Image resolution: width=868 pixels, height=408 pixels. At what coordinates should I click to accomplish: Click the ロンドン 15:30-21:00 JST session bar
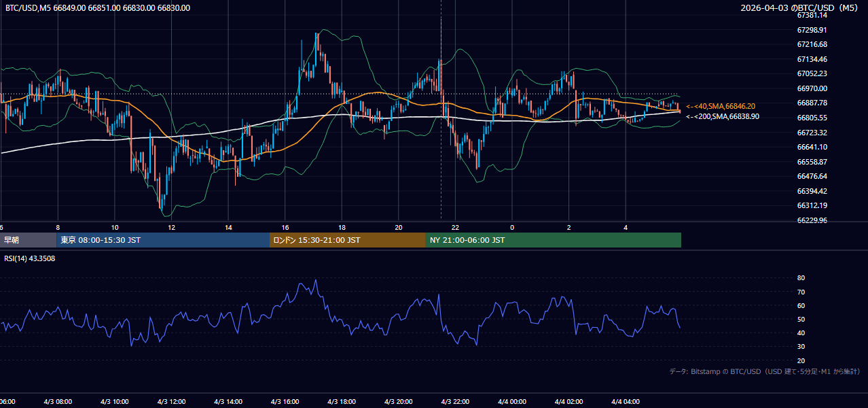[348, 240]
